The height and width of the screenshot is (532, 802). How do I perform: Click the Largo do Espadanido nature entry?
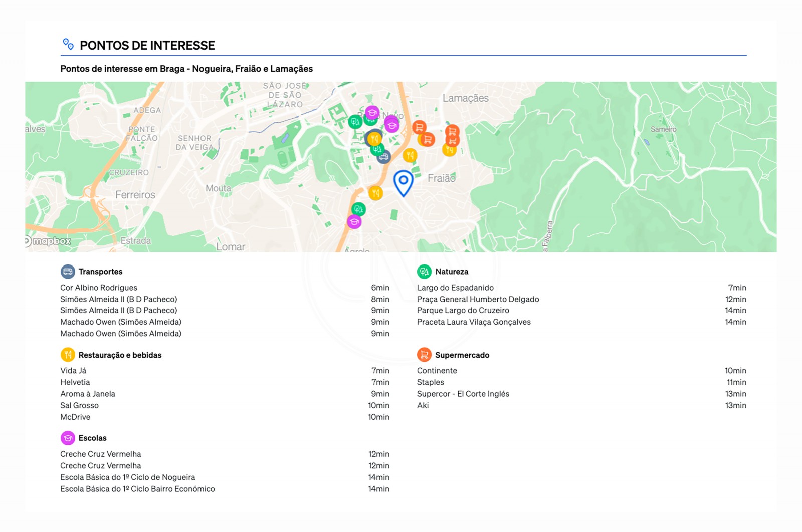[455, 288]
